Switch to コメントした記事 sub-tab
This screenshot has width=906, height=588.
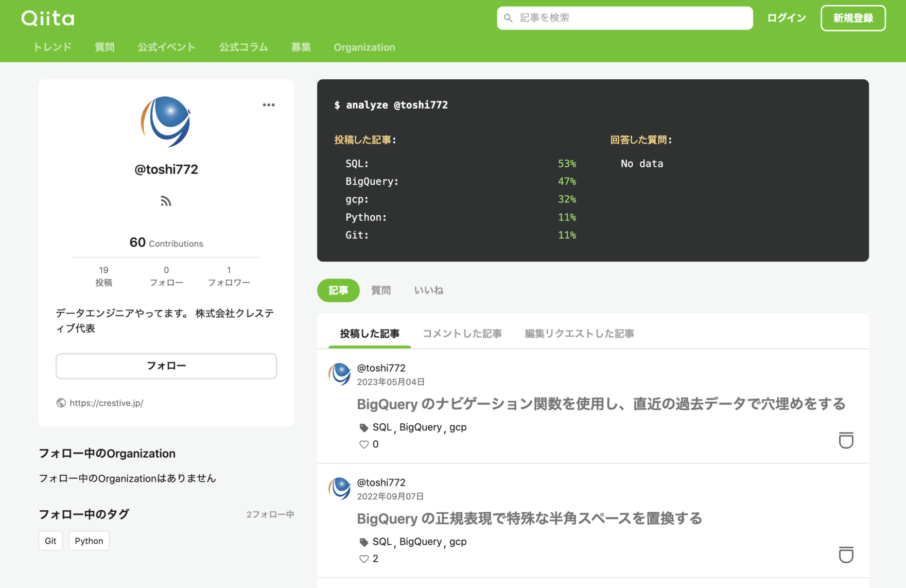tap(462, 334)
